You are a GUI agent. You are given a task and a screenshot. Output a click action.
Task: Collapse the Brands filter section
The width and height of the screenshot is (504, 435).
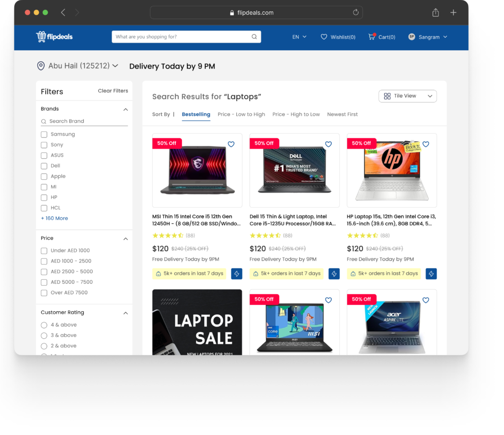[126, 109]
